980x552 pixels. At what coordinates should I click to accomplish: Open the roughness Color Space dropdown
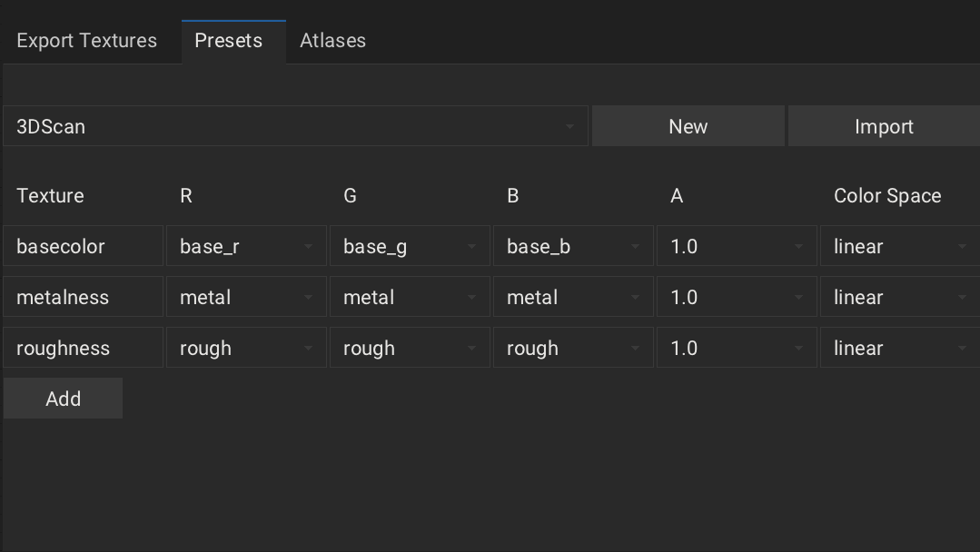click(x=898, y=349)
